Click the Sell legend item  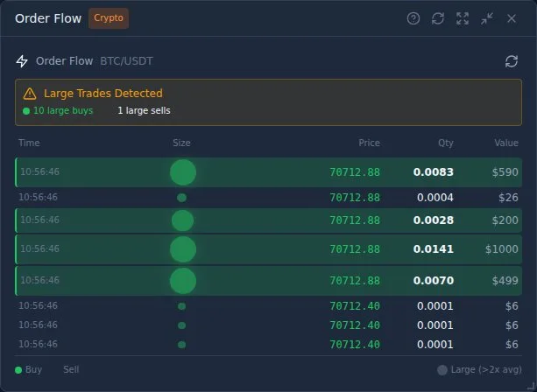pos(71,370)
